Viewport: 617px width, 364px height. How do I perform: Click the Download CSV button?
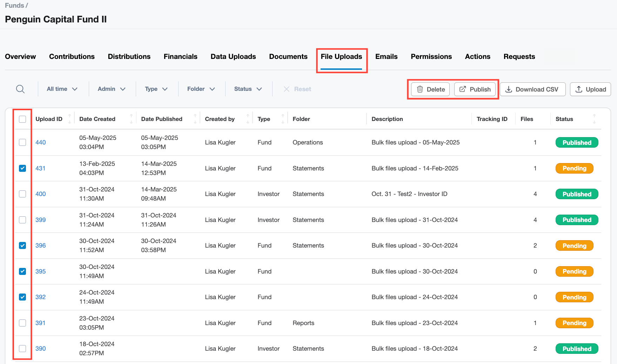[533, 89]
